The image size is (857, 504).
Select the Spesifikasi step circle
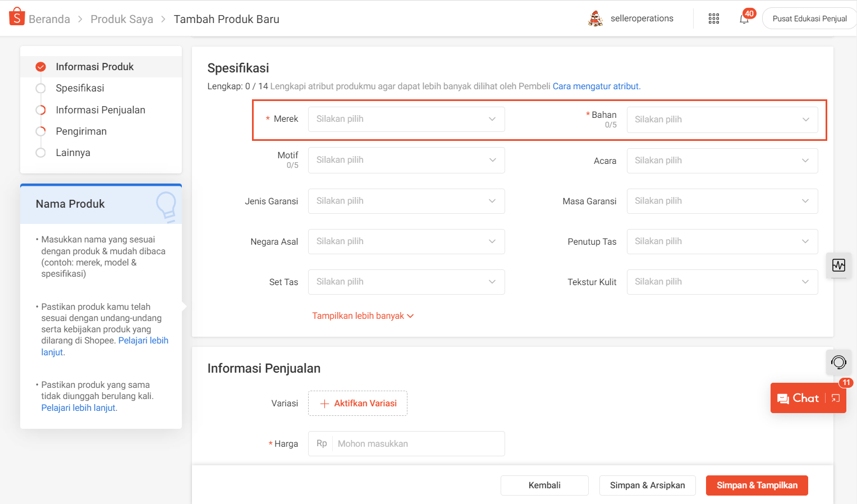coord(40,88)
